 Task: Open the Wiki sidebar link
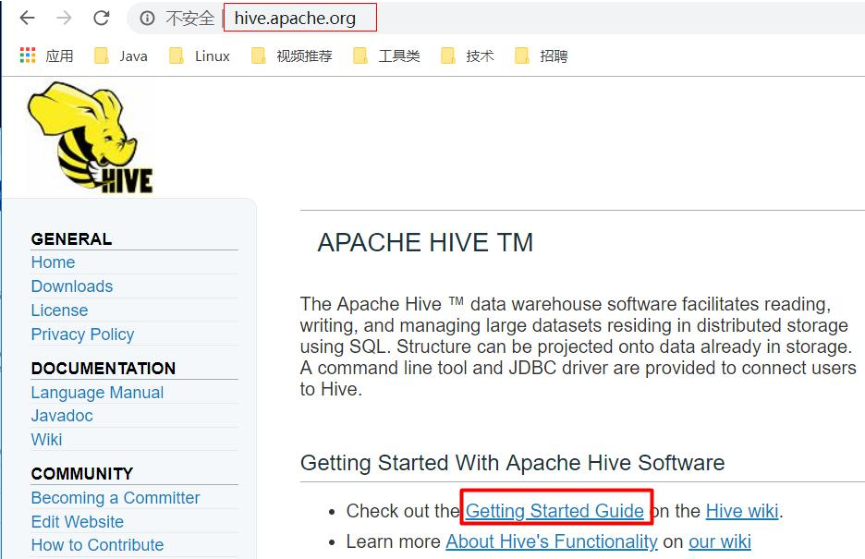click(46, 439)
